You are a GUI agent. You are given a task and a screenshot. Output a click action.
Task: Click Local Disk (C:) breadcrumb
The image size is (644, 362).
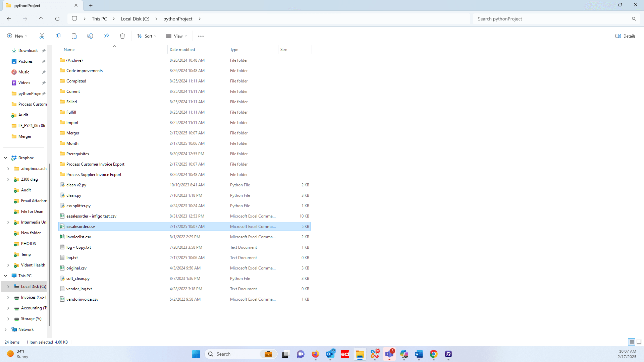click(x=135, y=19)
